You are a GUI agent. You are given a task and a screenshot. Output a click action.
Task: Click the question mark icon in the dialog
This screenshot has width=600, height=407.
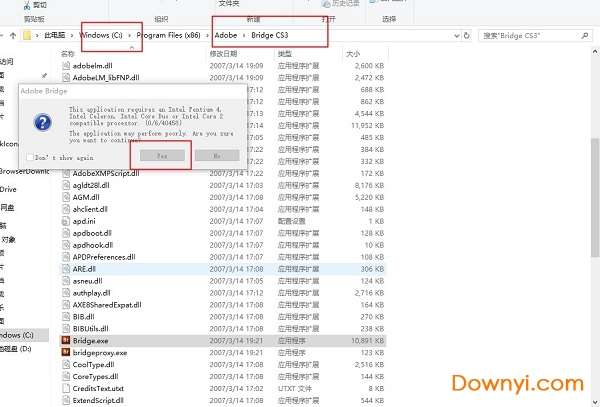(x=42, y=122)
